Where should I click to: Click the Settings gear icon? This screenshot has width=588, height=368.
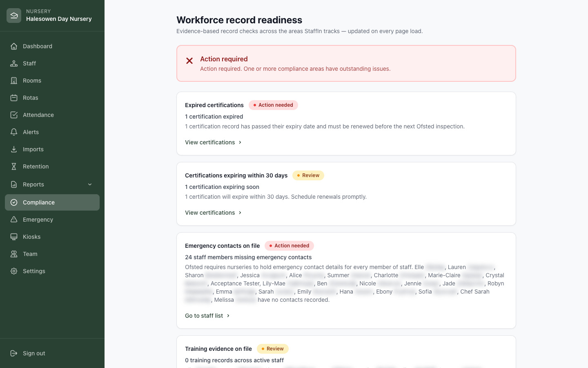(14, 271)
